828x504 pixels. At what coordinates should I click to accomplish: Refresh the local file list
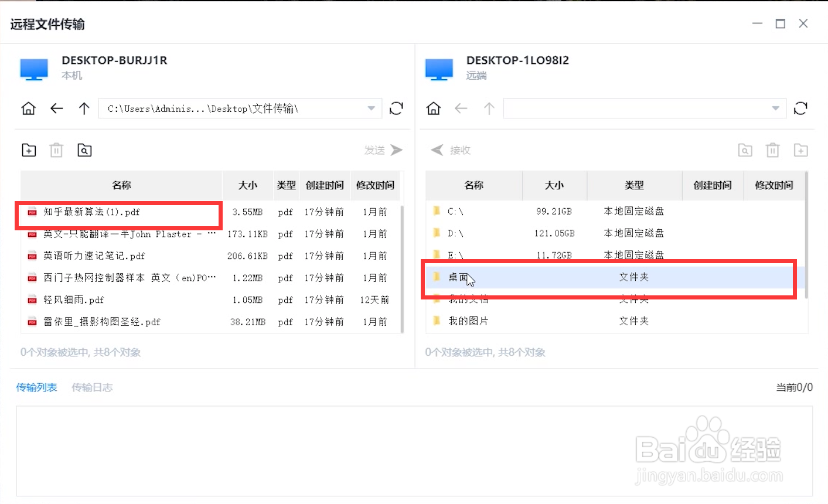tap(396, 108)
